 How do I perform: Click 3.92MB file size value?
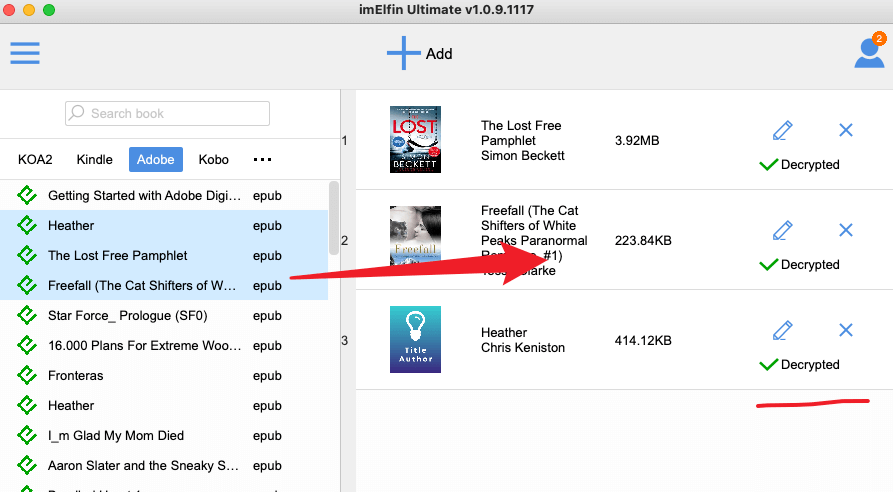click(x=637, y=141)
